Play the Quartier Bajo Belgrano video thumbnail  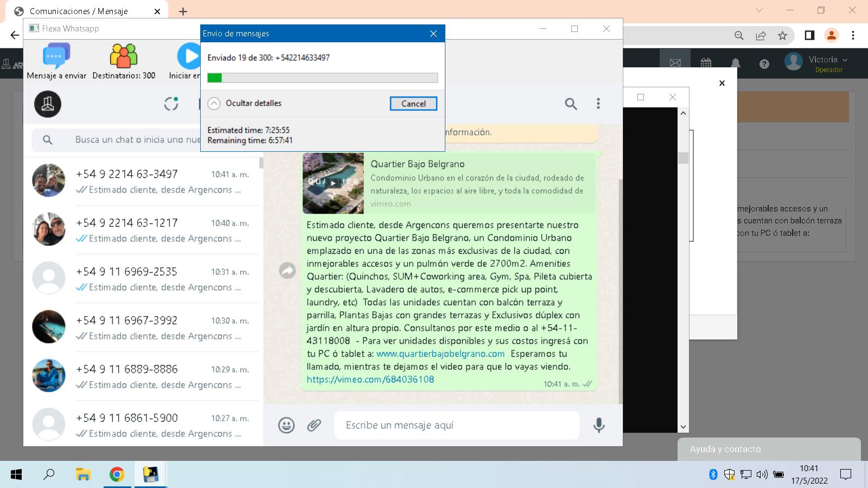[333, 183]
